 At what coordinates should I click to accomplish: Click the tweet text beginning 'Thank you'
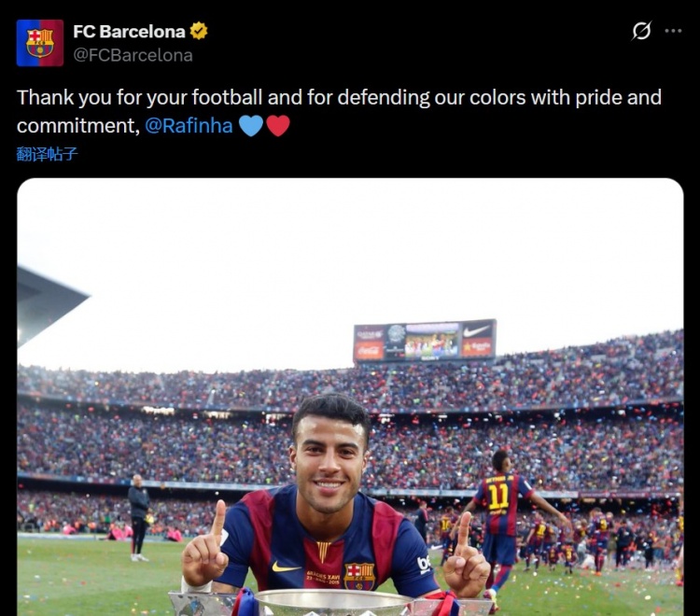(x=339, y=112)
